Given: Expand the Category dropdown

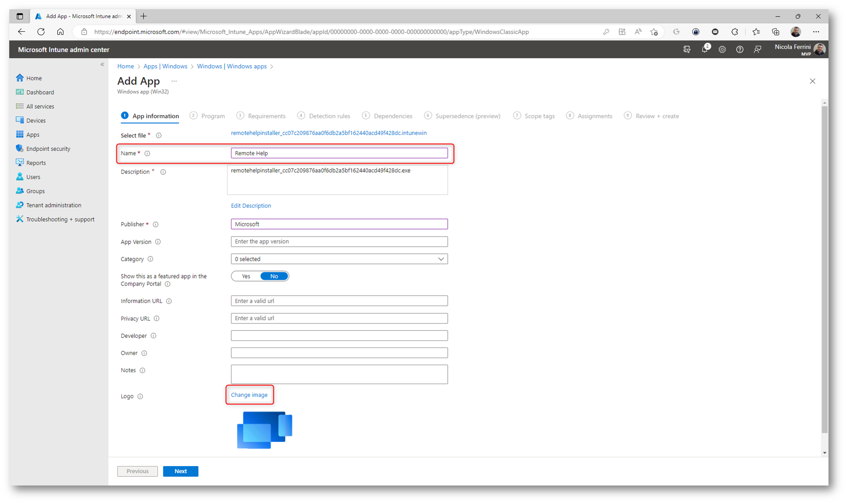Looking at the screenshot, I should click(339, 259).
